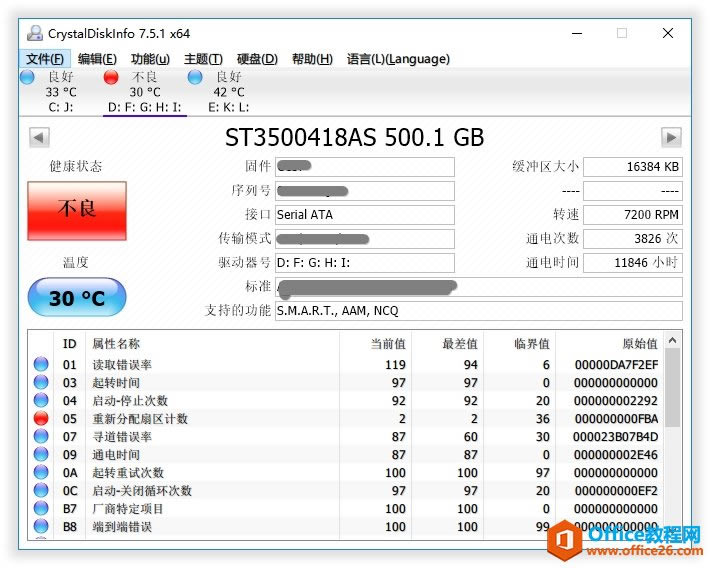710x568 pixels.
Task: Click raw value 000000000FBA
Action: click(x=616, y=419)
